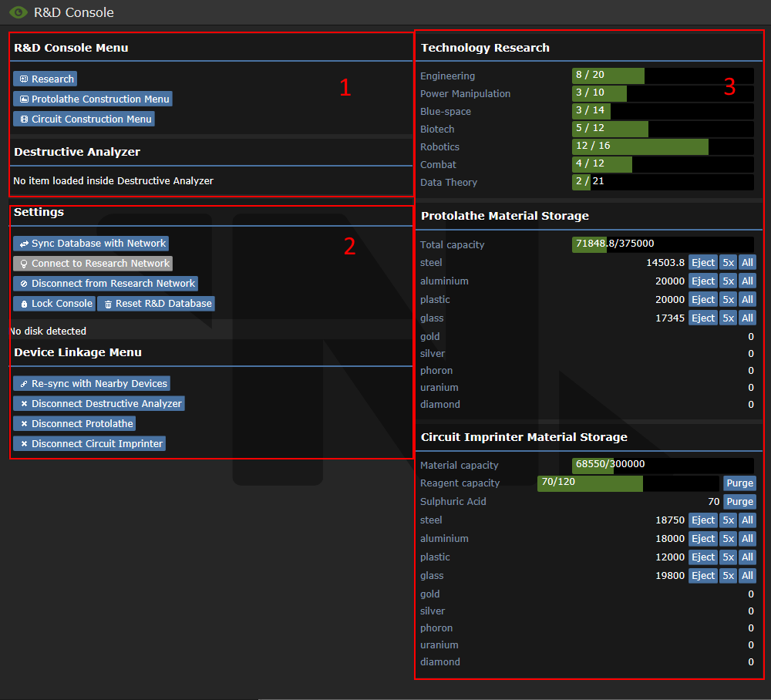
Task: Click Connect to Research Network
Action: (93, 264)
